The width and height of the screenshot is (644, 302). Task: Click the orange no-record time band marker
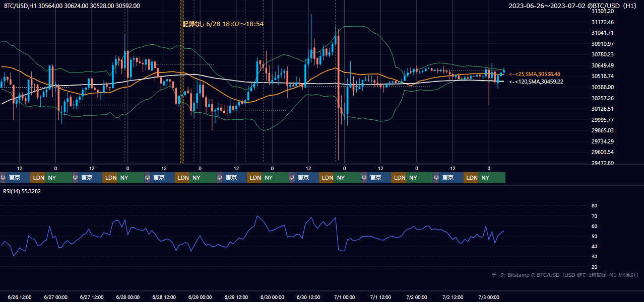[x=182, y=82]
